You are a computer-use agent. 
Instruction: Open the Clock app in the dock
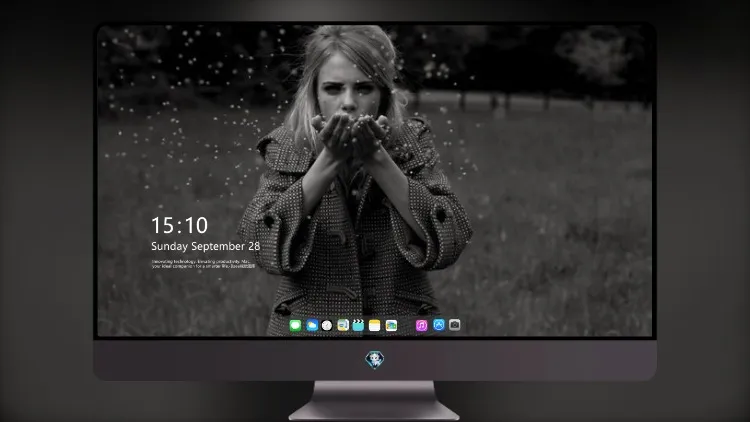click(327, 326)
